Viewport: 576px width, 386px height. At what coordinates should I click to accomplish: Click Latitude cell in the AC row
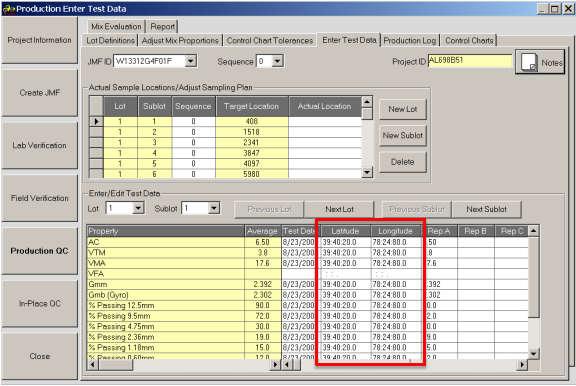click(x=345, y=242)
